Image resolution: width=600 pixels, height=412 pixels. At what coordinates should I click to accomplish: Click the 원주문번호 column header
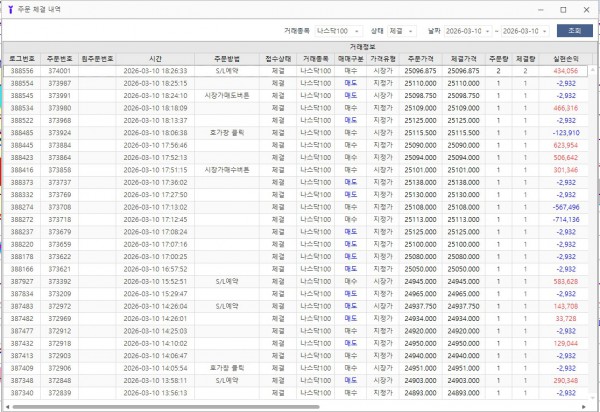tap(97, 59)
